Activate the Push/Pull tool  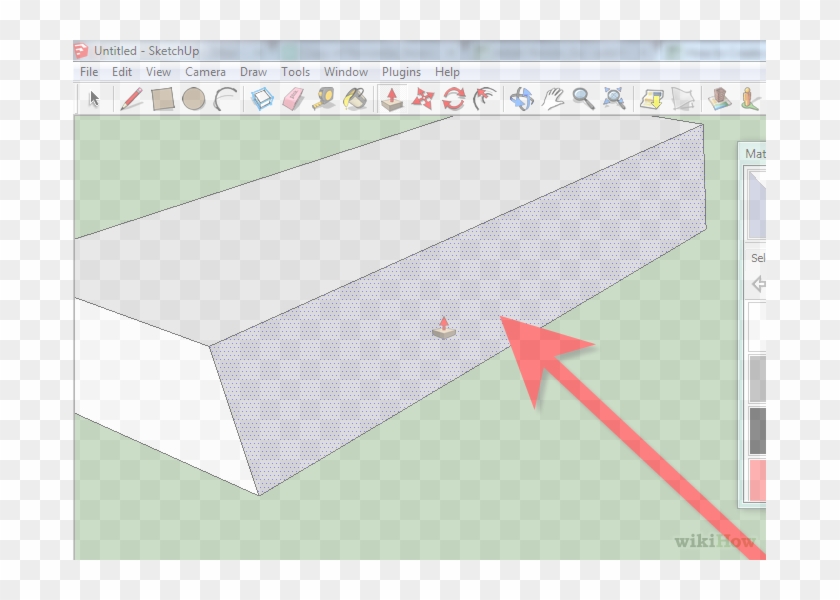390,98
